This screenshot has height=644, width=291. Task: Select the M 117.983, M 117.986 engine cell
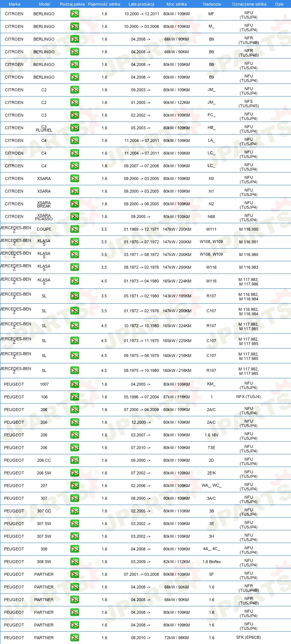click(249, 282)
